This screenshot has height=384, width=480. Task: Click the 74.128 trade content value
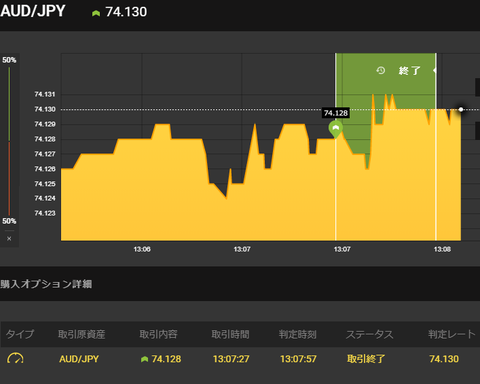(x=166, y=359)
